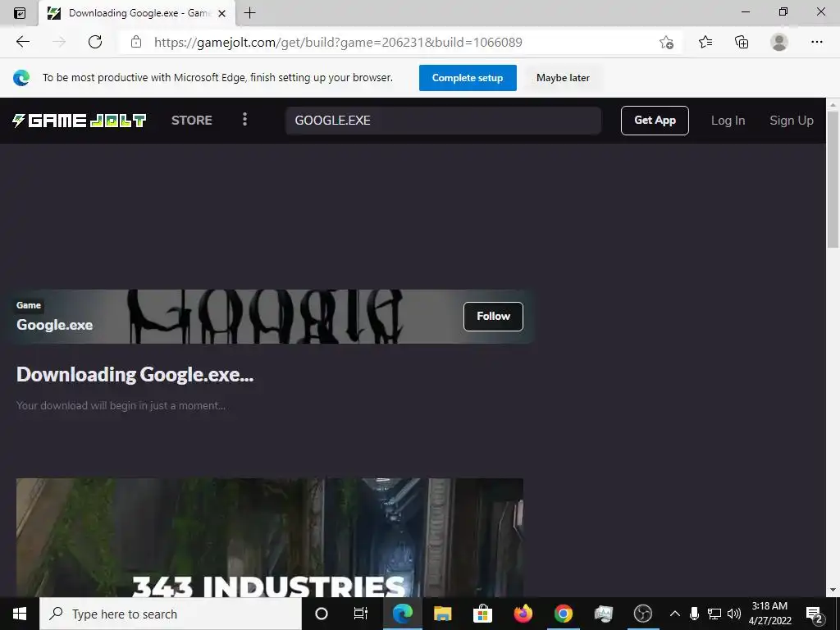Viewport: 840px width, 630px height.
Task: Reload the Game Jolt page
Action: [95, 42]
